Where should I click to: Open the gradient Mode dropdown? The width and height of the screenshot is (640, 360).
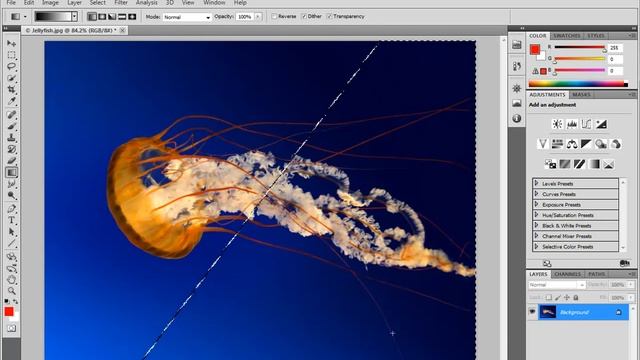[x=187, y=17]
